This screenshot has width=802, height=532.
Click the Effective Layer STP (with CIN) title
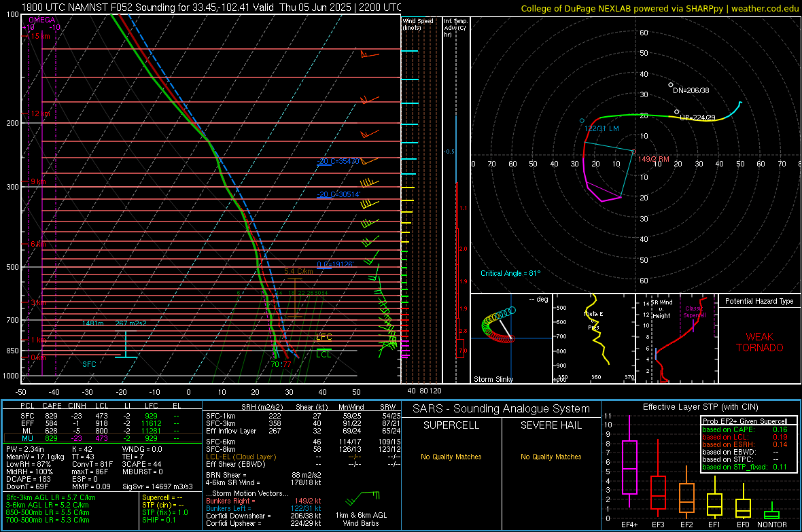point(700,407)
